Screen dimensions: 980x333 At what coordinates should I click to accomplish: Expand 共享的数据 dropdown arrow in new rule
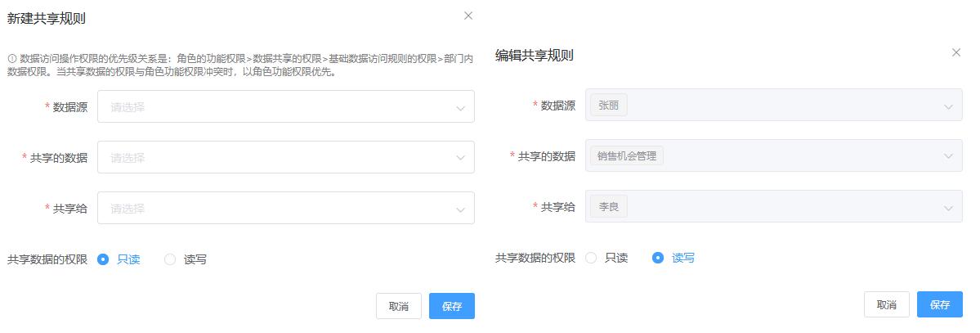461,159
